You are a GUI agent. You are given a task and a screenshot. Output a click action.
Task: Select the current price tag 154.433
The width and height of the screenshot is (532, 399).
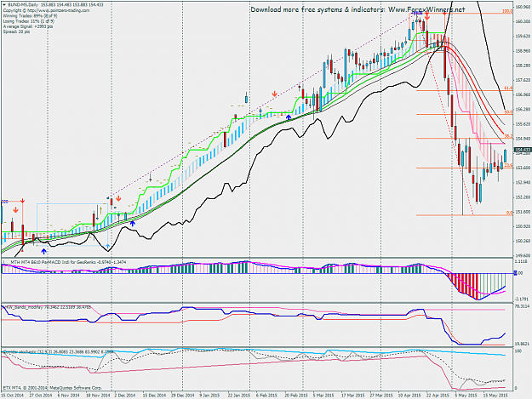pyautogui.click(x=523, y=150)
